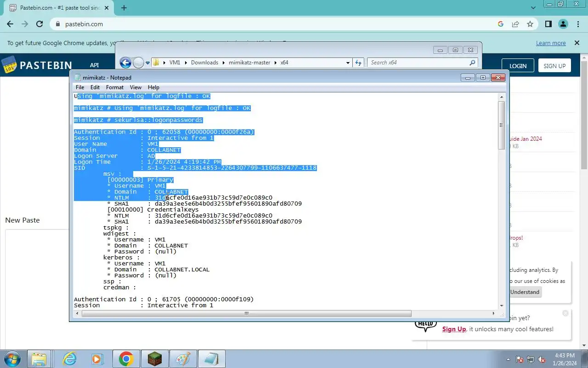Close the hello sign-up popup

pos(565,313)
